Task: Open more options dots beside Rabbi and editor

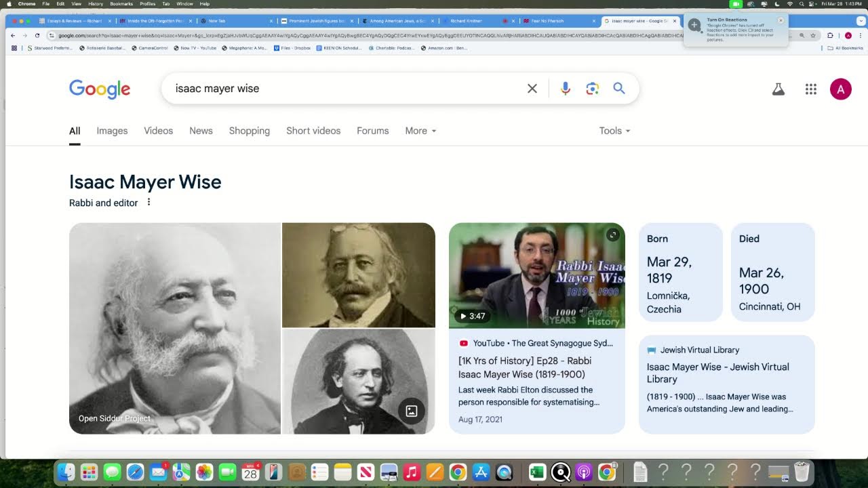Action: coord(149,202)
